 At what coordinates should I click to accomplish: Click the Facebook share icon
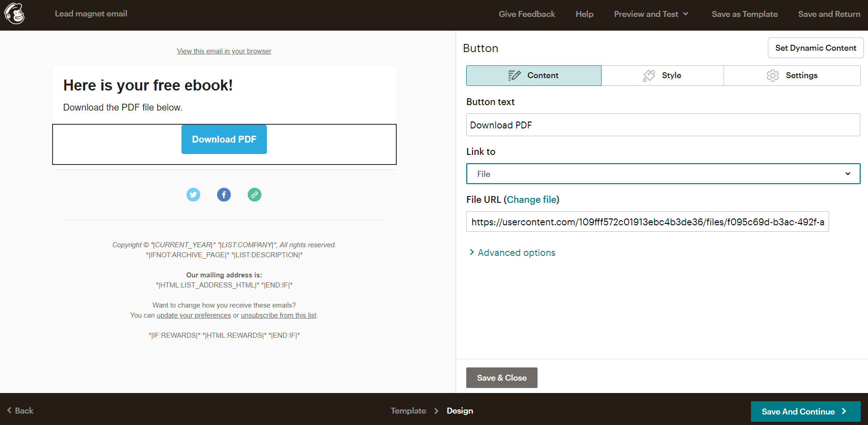pyautogui.click(x=224, y=195)
